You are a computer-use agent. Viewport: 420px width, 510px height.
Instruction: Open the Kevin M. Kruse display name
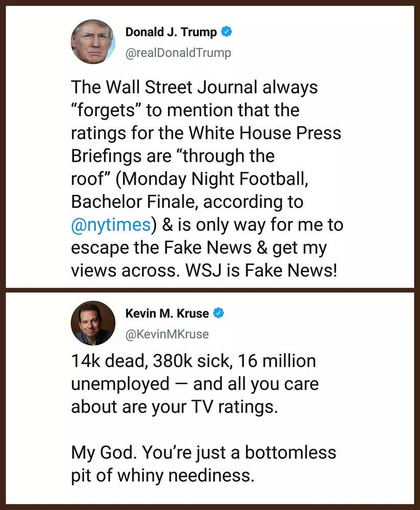click(167, 314)
